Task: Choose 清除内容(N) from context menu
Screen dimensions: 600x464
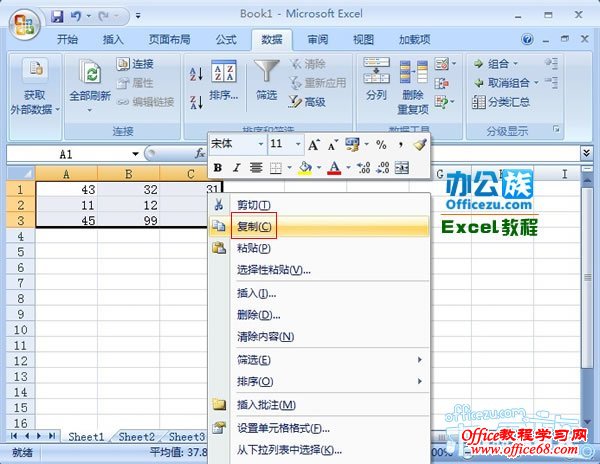Action: coord(319,337)
